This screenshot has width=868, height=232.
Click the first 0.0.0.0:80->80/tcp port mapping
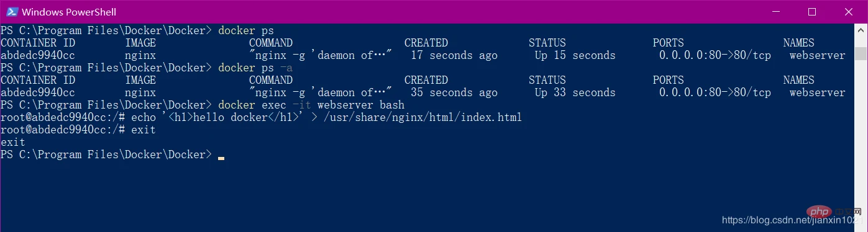point(715,55)
